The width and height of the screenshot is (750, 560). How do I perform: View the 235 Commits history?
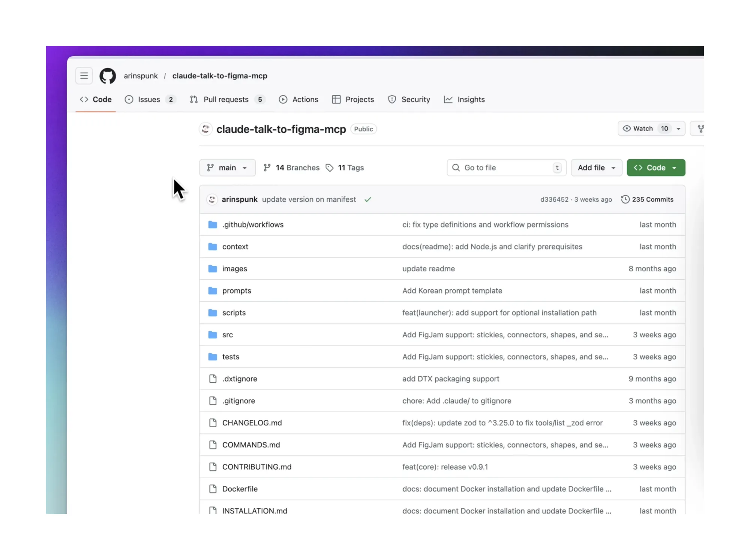(647, 199)
